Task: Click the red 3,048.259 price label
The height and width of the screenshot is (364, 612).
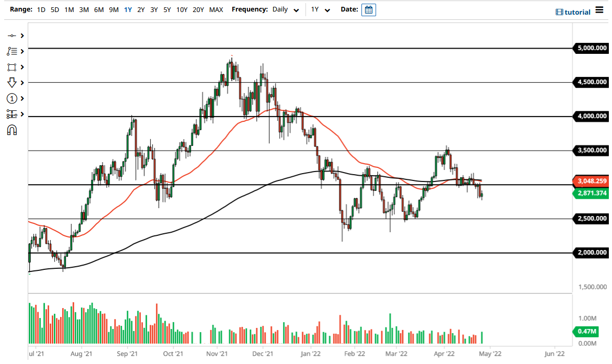Action: [592, 181]
